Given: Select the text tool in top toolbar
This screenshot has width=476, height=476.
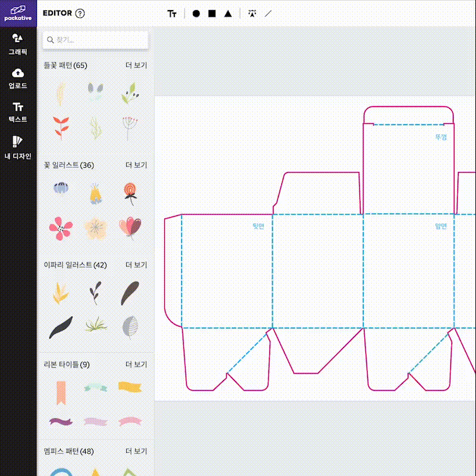Looking at the screenshot, I should coord(172,13).
